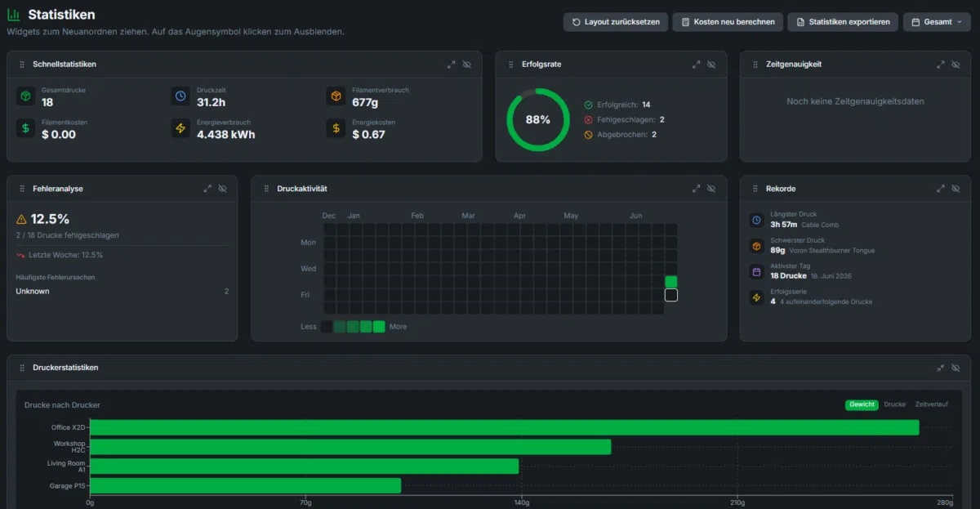Hide the Fehleranalyse widget via eye icon
The width and height of the screenshot is (980, 509).
(x=223, y=189)
